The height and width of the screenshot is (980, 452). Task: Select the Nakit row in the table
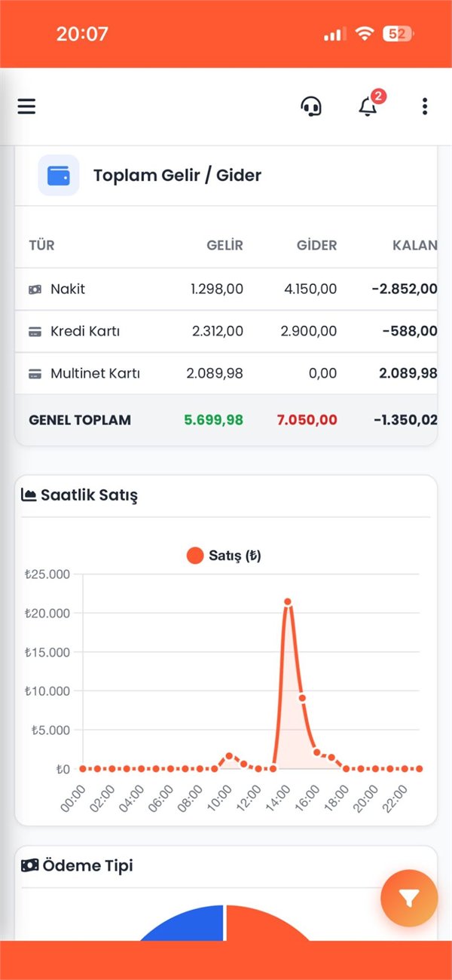(x=226, y=289)
